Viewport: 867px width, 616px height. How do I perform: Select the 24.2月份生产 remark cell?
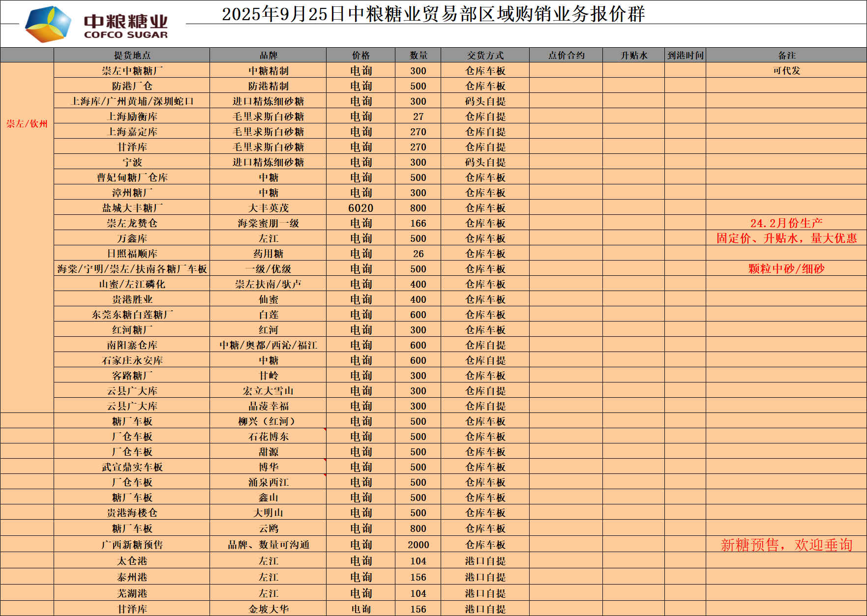(786, 223)
